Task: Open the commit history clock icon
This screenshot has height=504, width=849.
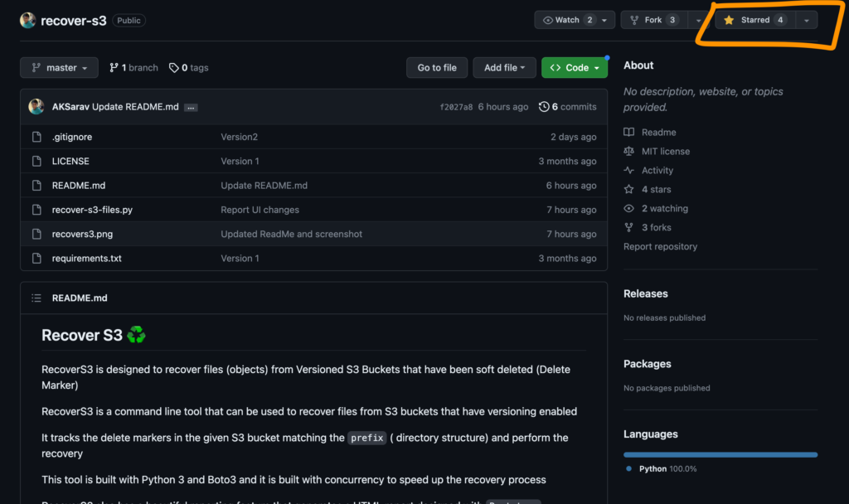Action: point(544,106)
